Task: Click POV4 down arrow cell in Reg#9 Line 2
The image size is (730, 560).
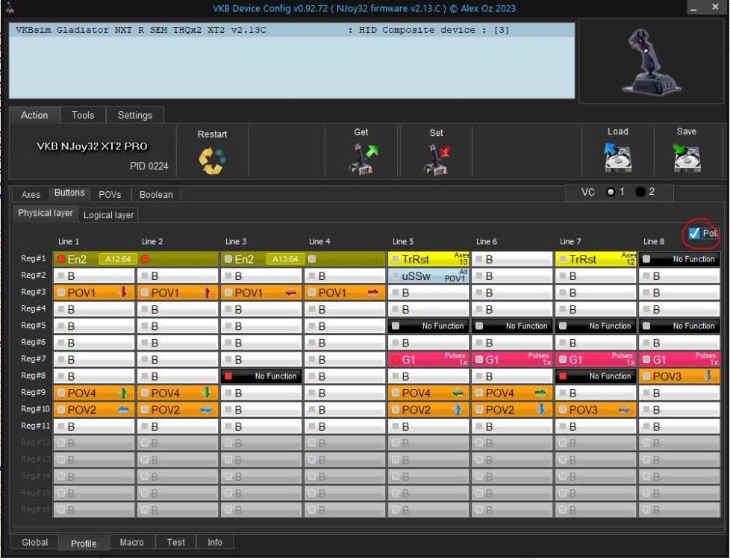Action: pos(178,393)
